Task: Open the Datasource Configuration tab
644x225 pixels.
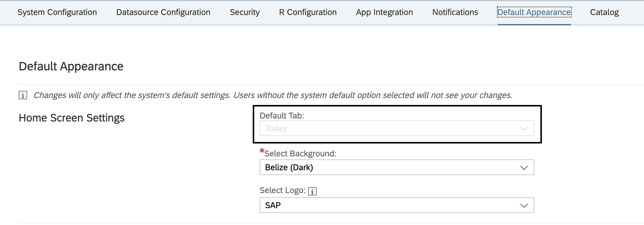Action: coord(163,12)
